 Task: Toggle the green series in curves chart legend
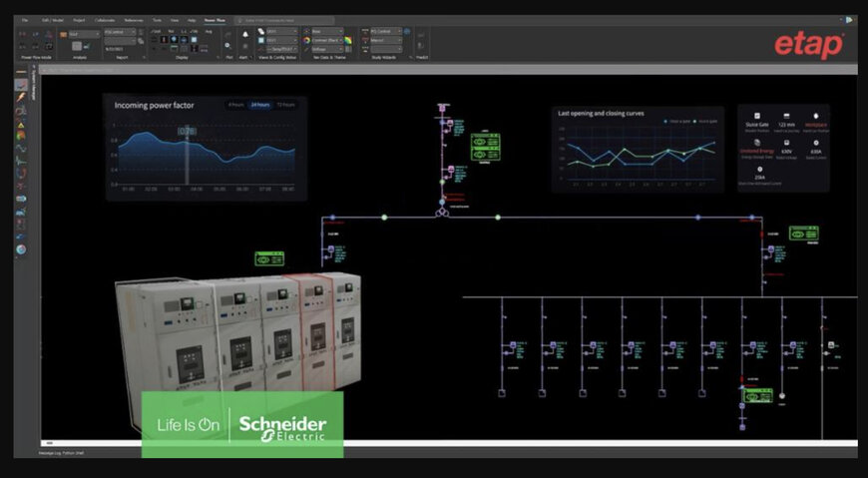(x=707, y=122)
